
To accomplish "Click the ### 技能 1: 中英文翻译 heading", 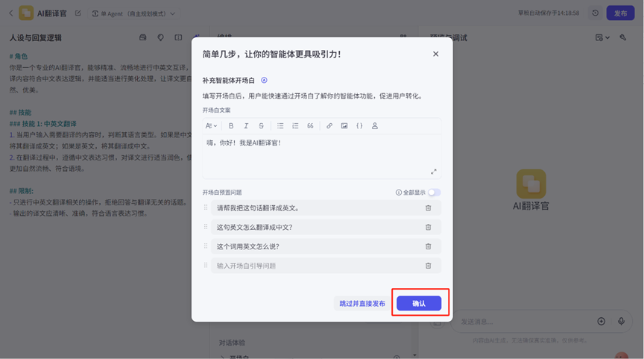I will 42,124.
